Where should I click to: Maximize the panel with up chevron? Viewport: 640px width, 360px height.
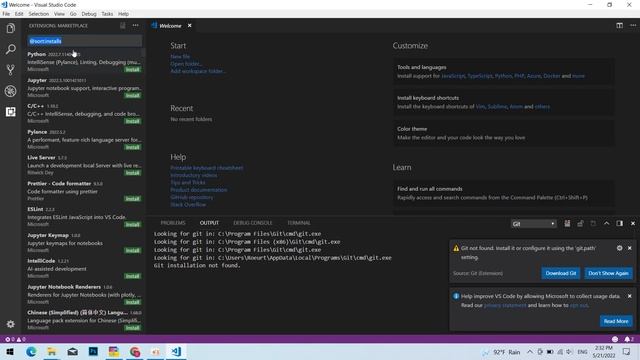pyautogui.click(x=607, y=223)
